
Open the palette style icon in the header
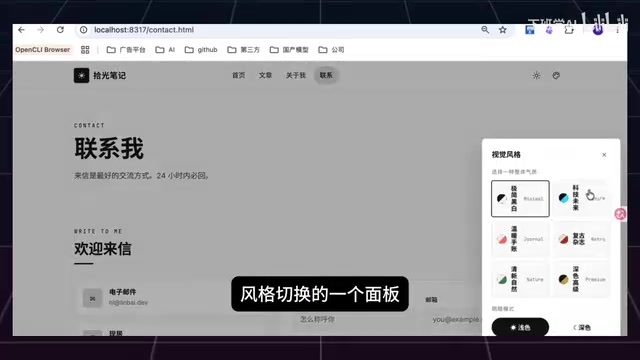click(556, 76)
